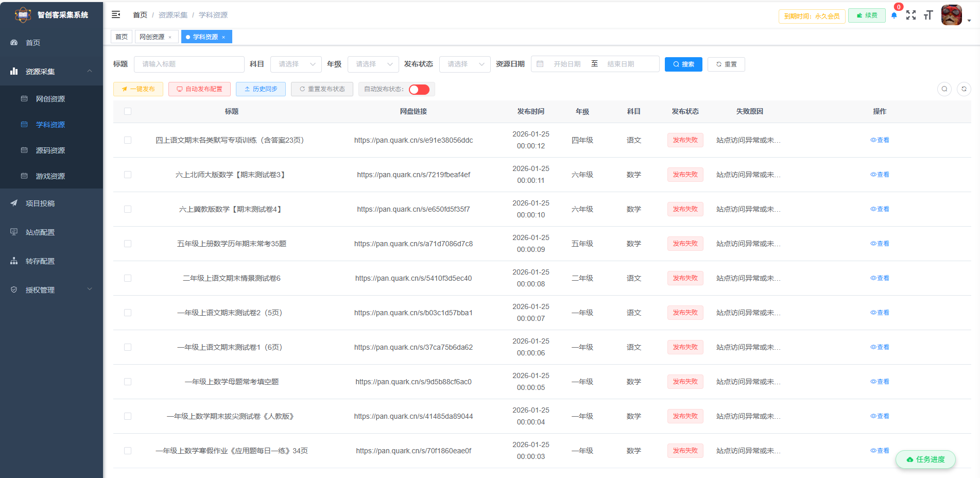The height and width of the screenshot is (478, 980).
Task: Open the table search magnifier icon
Action: pyautogui.click(x=944, y=89)
